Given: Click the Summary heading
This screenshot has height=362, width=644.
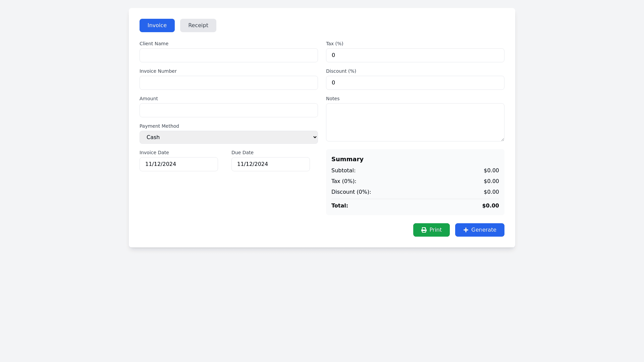Looking at the screenshot, I should point(347,159).
